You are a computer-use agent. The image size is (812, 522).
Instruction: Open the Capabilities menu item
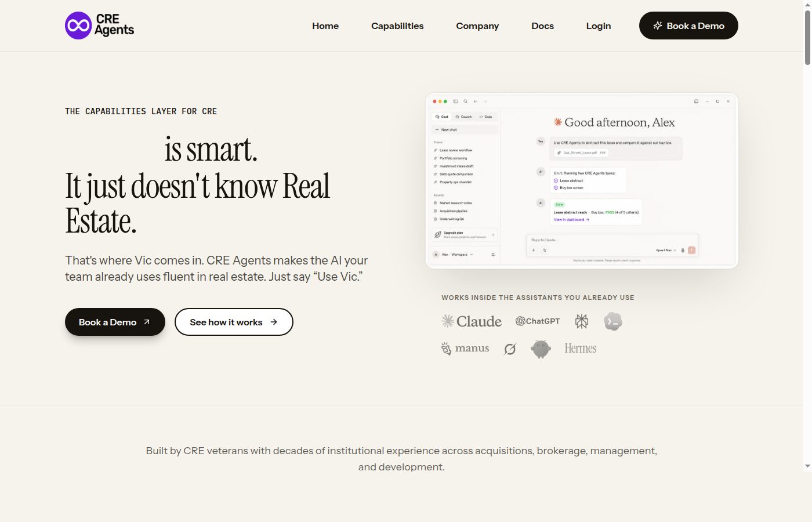coord(397,26)
